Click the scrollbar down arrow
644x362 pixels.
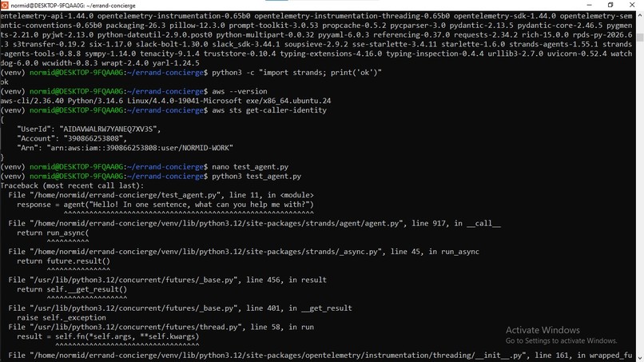coord(640,358)
